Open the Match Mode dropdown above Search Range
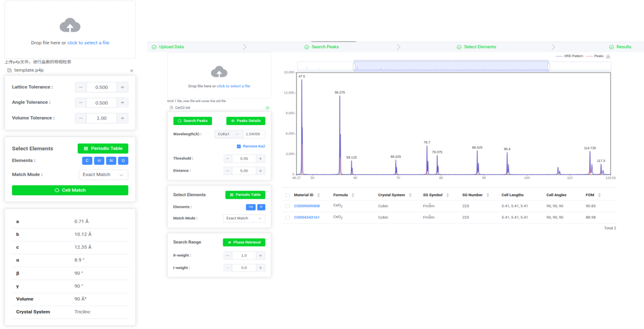Screen dimensions: 644x329 (244, 218)
